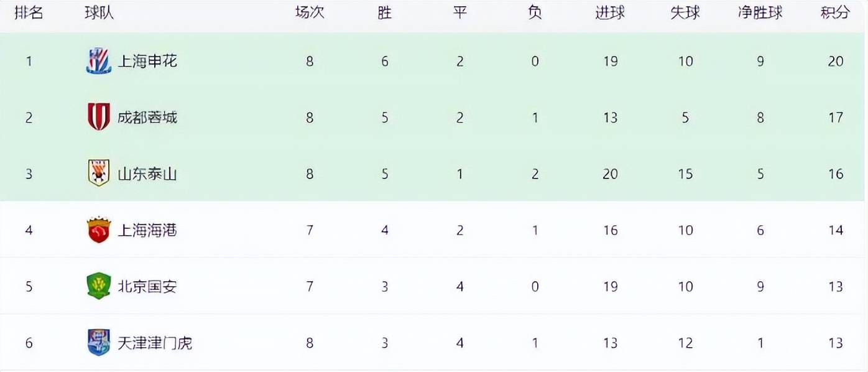Click the Tianjin Jinmen Tiger logo
868x372 pixels.
point(98,343)
